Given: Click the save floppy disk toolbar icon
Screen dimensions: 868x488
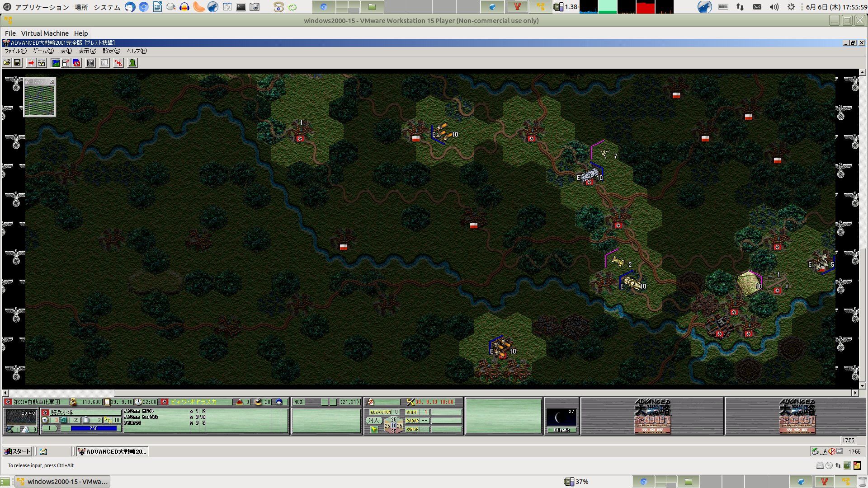Looking at the screenshot, I should (17, 63).
